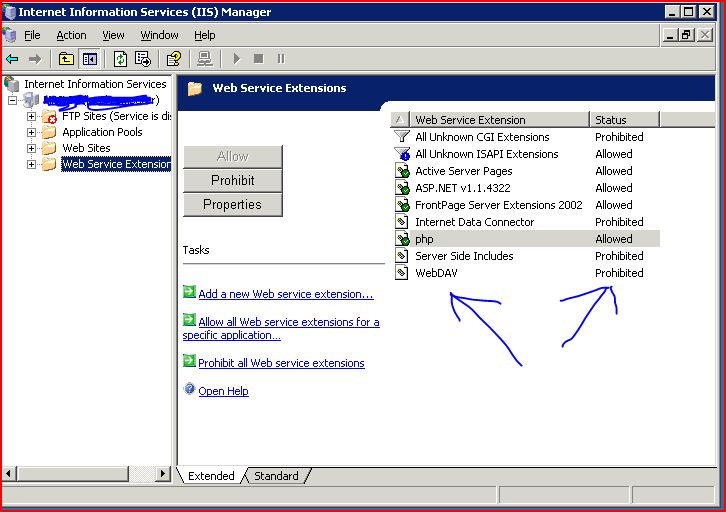Viewport: 726px width, 512px height.
Task: Switch to the Standard tab
Action: [x=276, y=476]
